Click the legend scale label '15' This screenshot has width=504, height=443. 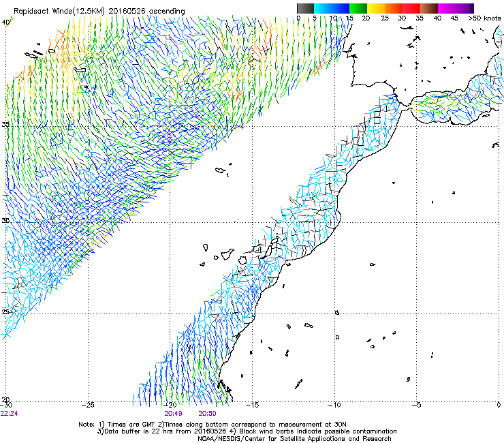coord(349,18)
